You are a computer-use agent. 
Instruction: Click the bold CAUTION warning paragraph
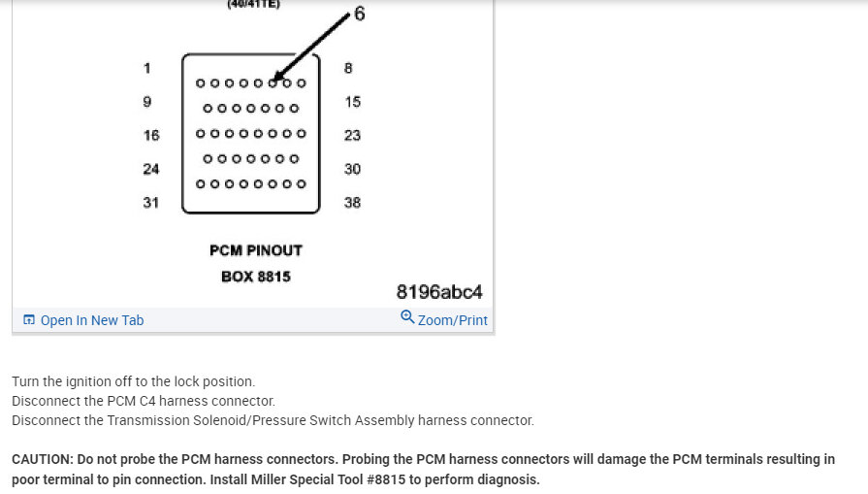(423, 469)
